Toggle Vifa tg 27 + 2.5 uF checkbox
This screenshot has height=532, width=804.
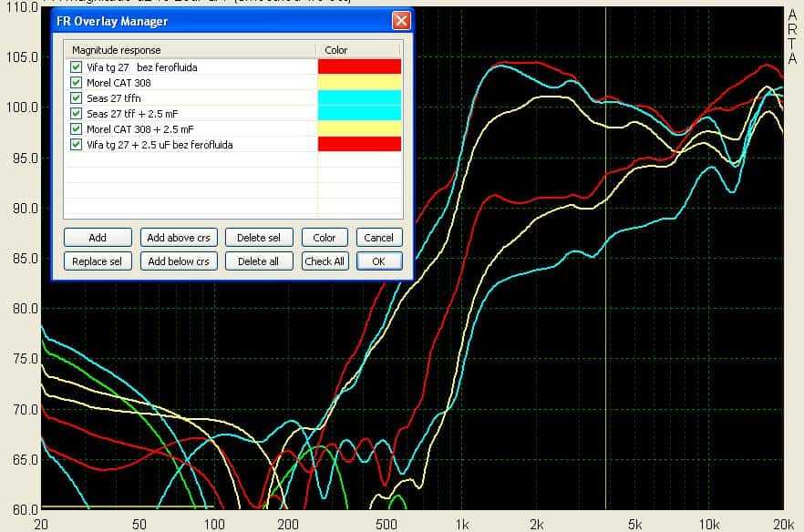point(76,145)
